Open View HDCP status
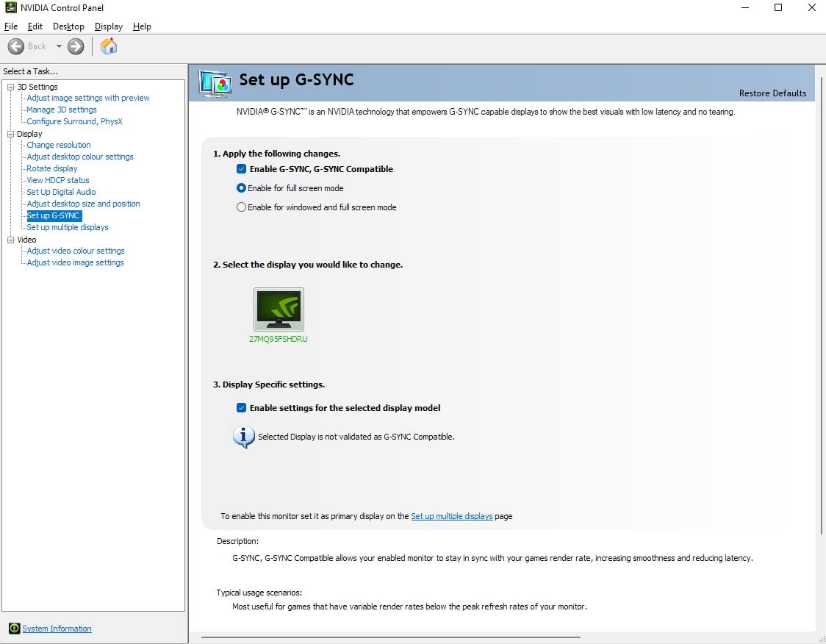Image resolution: width=826 pixels, height=644 pixels. (x=58, y=180)
